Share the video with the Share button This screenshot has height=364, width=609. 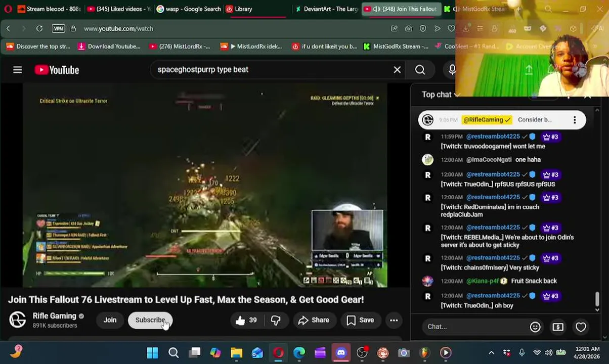pos(314,320)
